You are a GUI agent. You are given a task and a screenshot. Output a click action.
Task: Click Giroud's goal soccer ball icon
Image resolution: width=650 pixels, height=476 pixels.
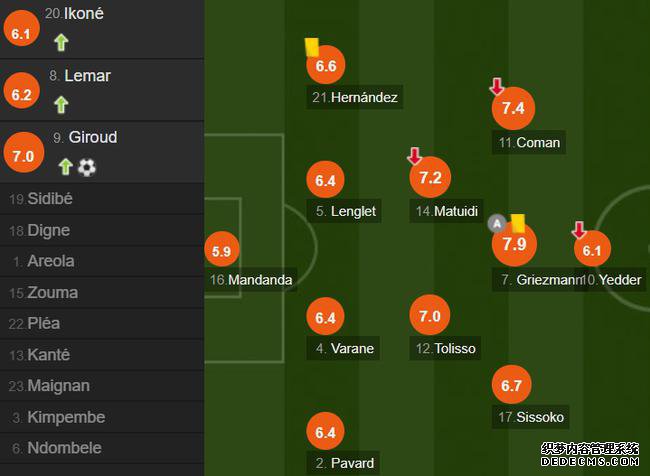click(87, 167)
